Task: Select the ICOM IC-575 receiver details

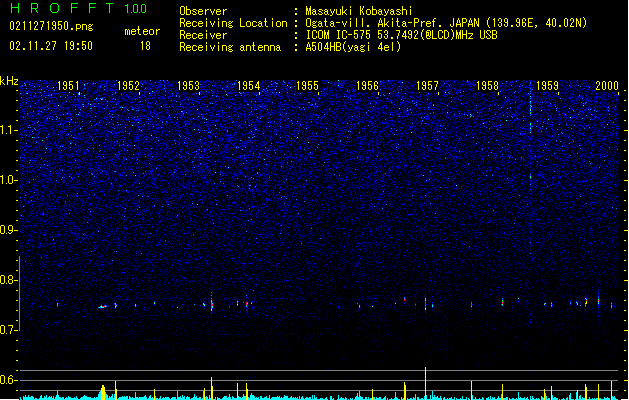Action: 402,35
